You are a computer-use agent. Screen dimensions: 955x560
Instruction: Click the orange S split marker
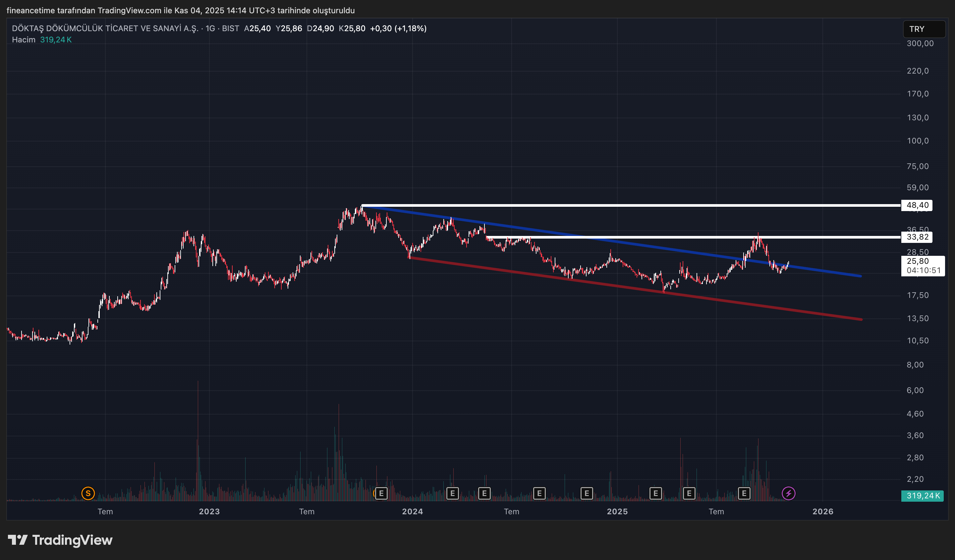coord(88,493)
